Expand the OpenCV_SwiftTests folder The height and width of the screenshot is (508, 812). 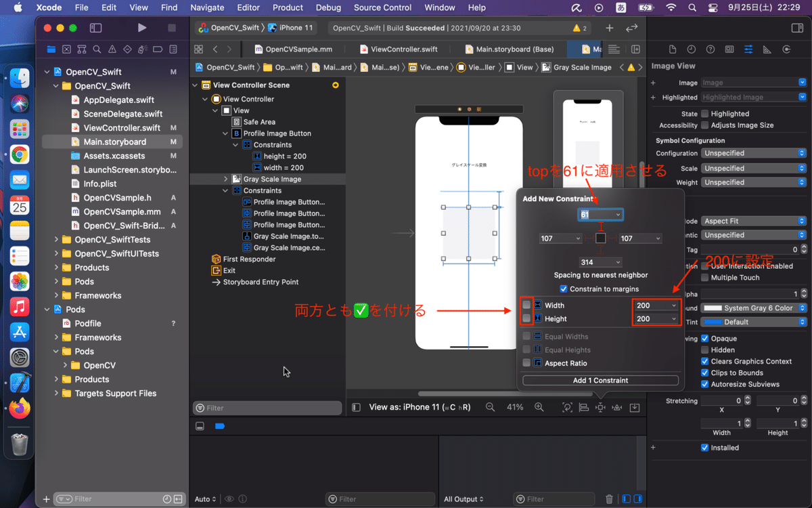pos(56,240)
